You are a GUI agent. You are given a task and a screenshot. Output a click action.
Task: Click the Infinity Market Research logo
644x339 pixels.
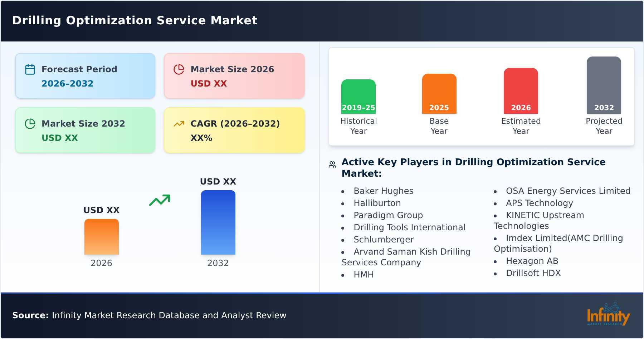pos(608,314)
